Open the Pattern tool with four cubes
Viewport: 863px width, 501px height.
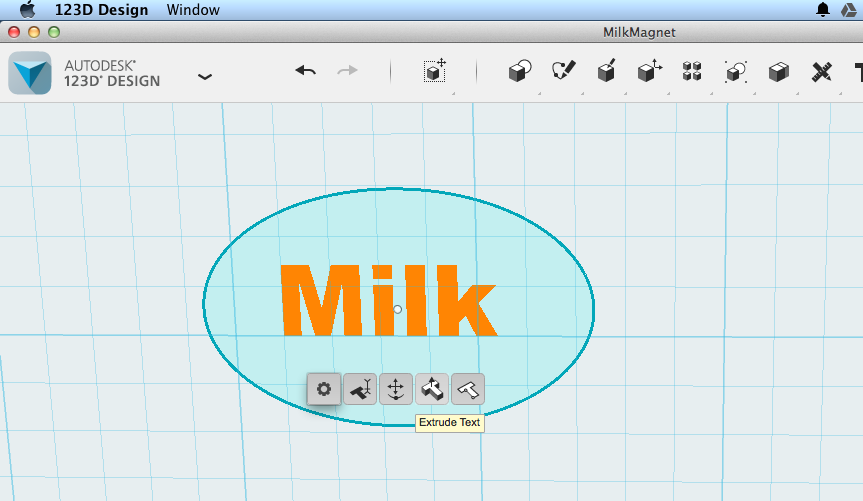(692, 71)
